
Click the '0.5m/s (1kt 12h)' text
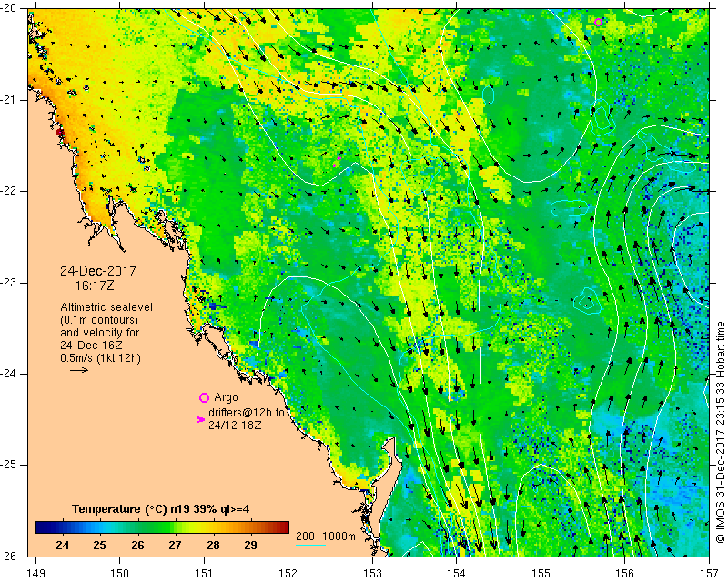pos(100,358)
